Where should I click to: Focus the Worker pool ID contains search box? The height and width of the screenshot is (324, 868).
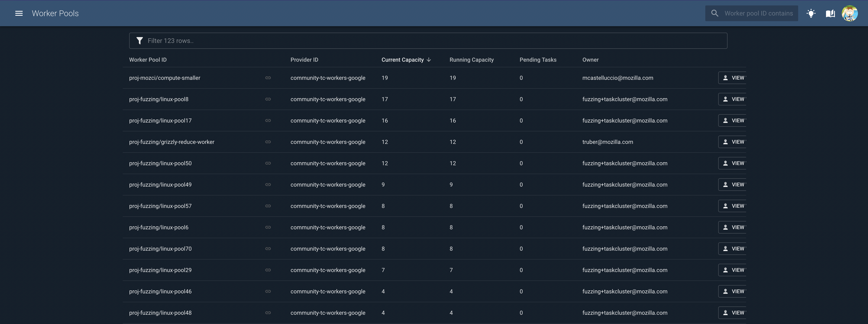click(758, 13)
